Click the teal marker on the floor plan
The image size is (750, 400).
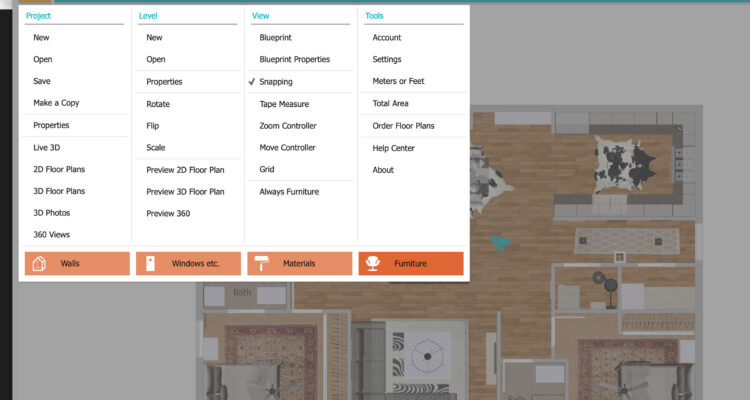(x=499, y=241)
